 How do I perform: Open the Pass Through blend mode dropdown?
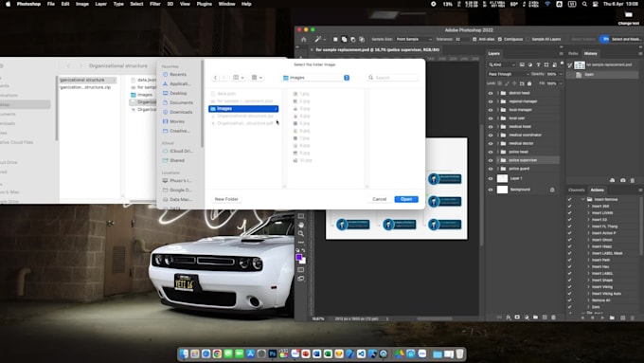509,75
